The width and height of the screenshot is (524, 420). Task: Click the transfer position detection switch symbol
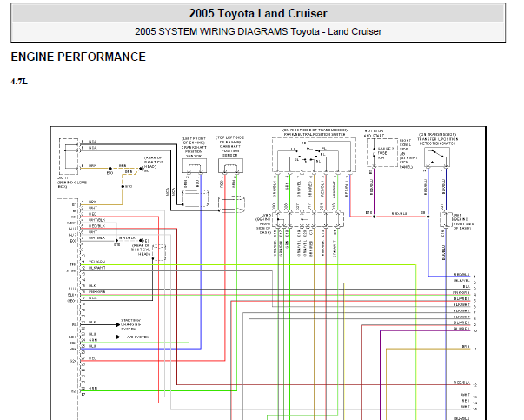(437, 158)
